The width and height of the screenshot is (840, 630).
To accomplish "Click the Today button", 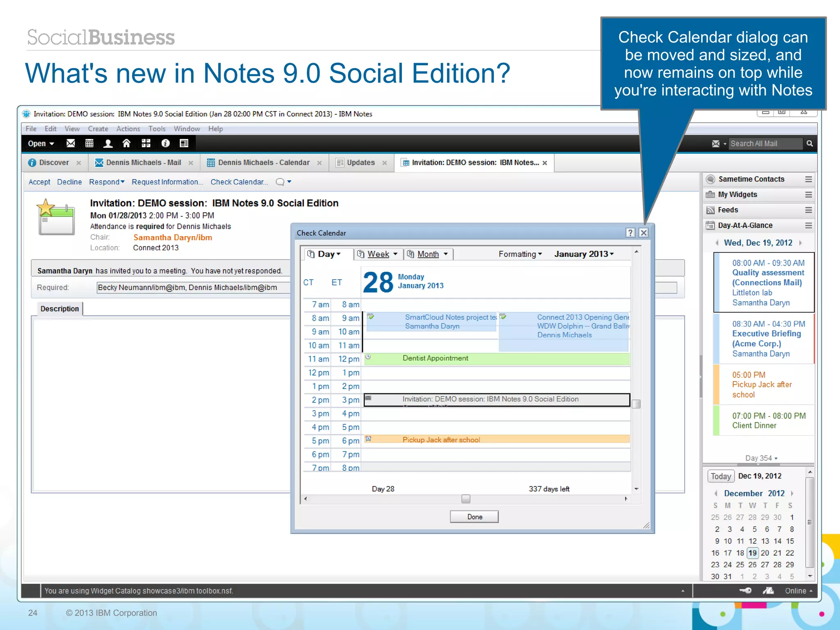I will click(721, 476).
